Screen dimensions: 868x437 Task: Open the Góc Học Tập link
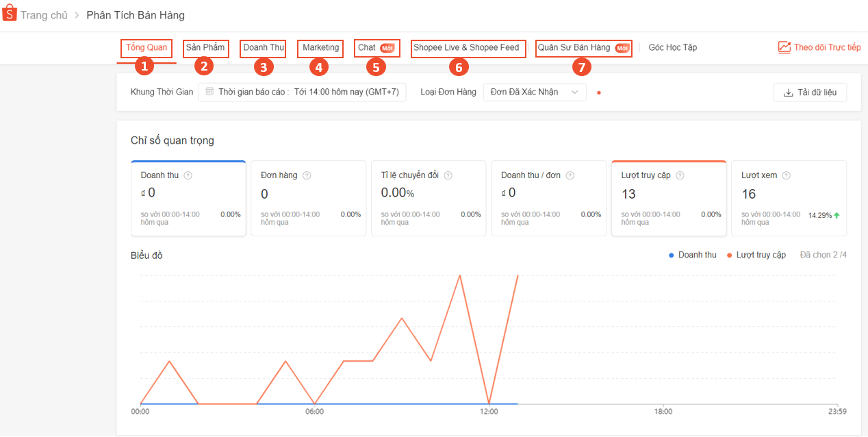[x=672, y=47]
